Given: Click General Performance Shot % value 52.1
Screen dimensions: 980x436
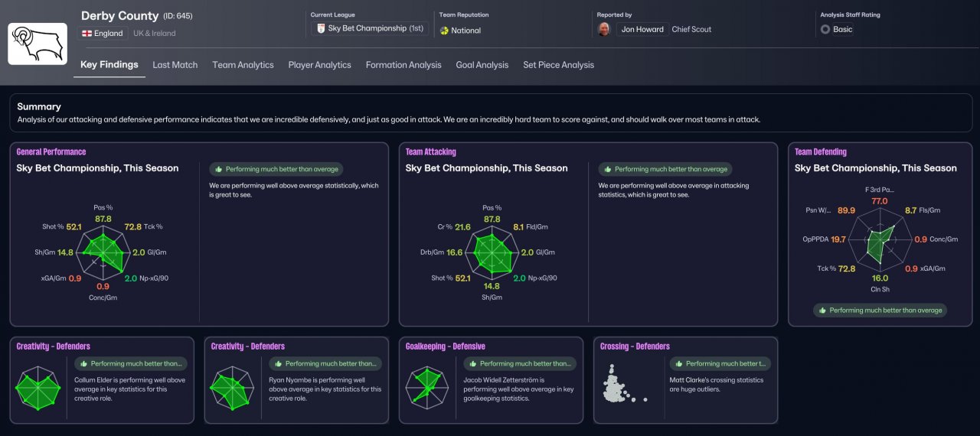Looking at the screenshot, I should [73, 227].
